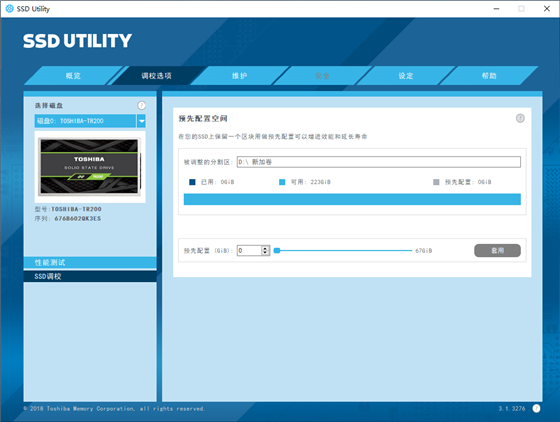Click help icon beside 选择磁盘 header
The image size is (560, 422).
tap(141, 105)
